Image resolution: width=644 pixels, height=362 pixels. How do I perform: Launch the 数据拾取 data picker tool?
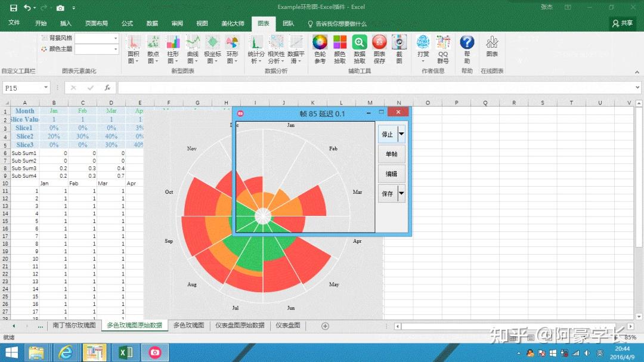[360, 49]
